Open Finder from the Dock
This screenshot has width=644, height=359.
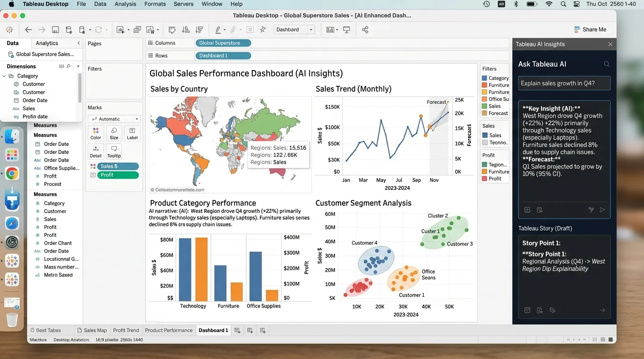(x=12, y=136)
